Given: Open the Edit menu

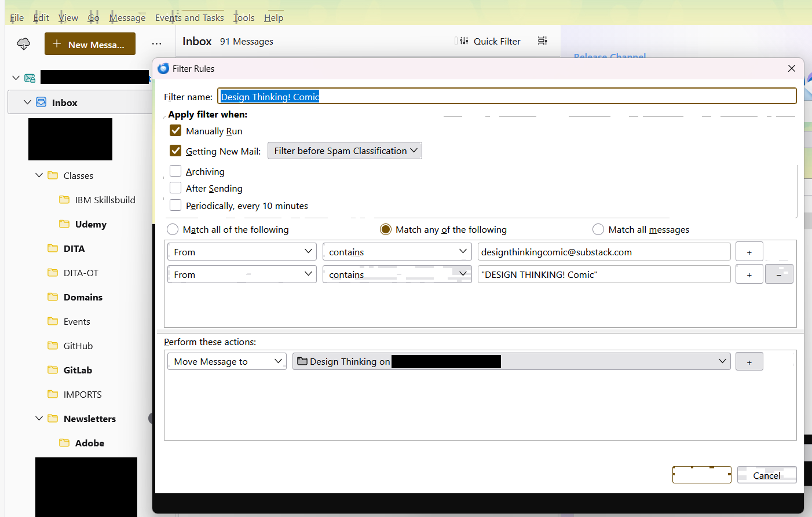Looking at the screenshot, I should 41,17.
